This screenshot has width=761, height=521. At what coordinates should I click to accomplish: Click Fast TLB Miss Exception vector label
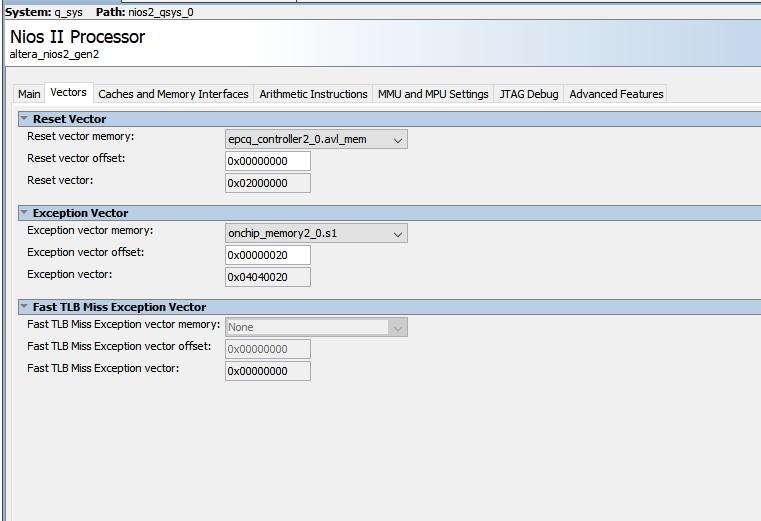(103, 368)
